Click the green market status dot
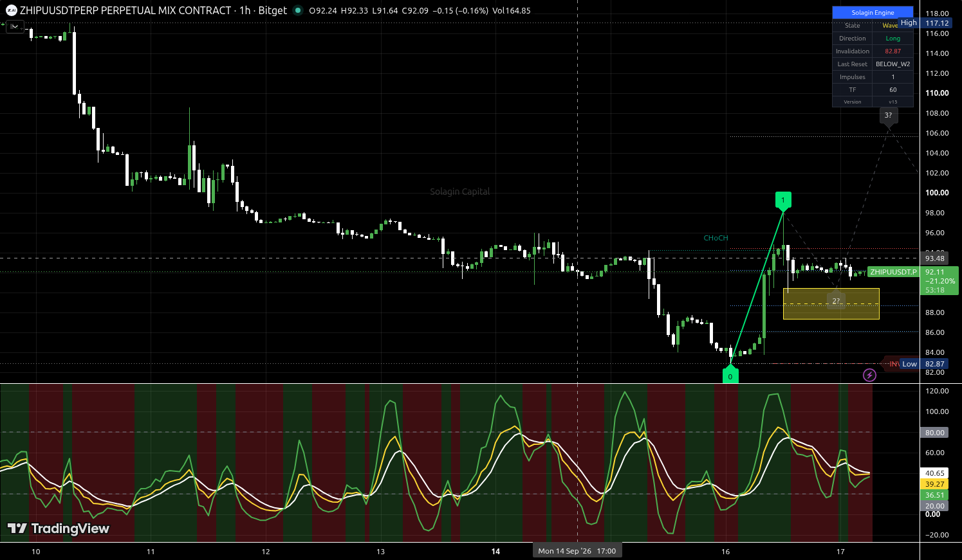 tap(297, 10)
